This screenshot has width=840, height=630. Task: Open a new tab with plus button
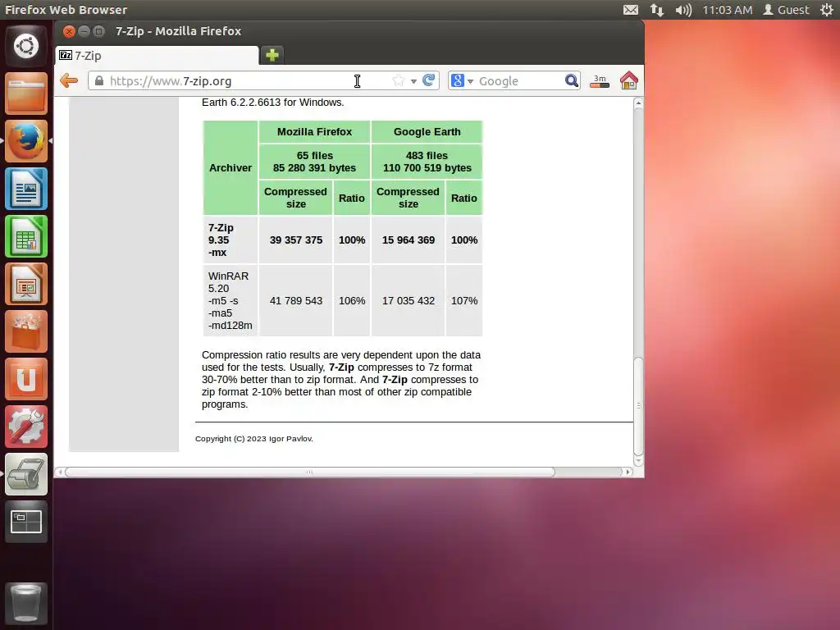[272, 55]
